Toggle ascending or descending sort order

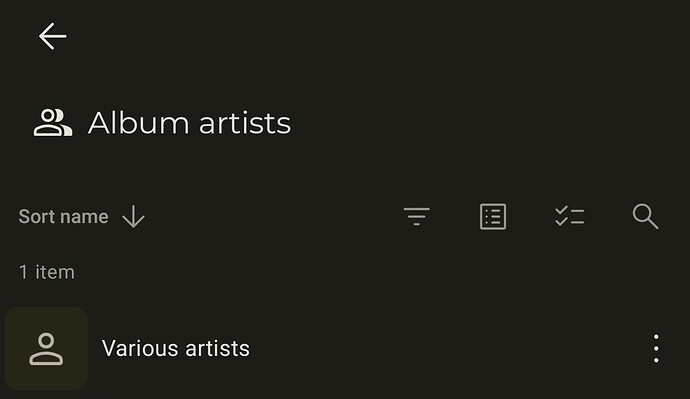[x=133, y=216]
